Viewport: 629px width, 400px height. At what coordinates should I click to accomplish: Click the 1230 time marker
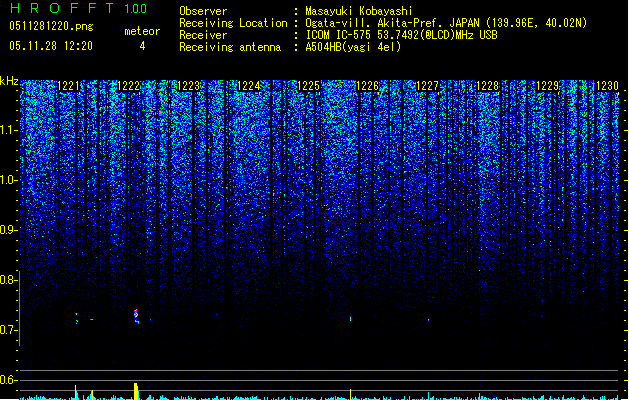(607, 86)
